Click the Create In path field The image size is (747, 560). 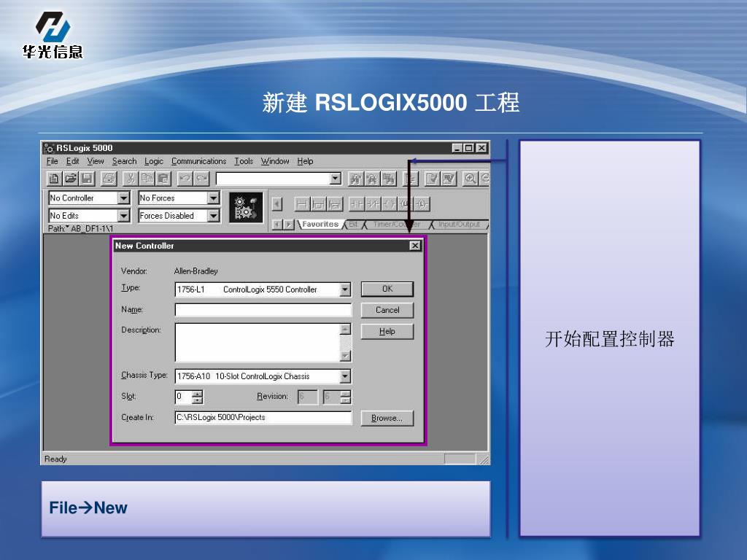click(x=263, y=418)
